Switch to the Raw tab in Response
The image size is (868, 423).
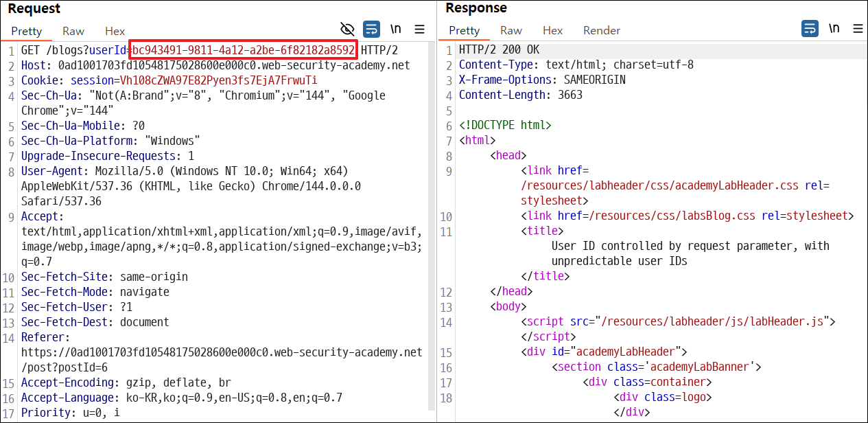pos(511,30)
